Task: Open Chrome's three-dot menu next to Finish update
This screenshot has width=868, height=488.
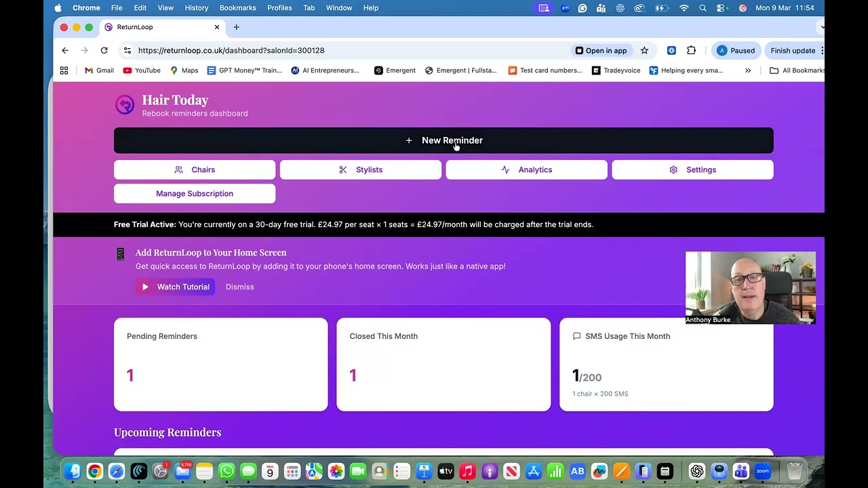Action: (x=822, y=50)
